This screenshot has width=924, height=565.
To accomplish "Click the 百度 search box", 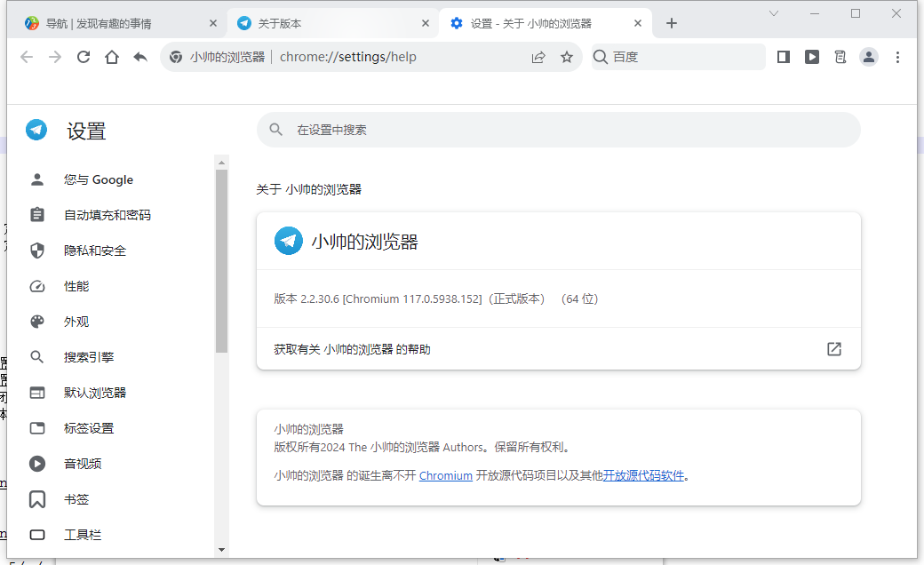I will (678, 57).
